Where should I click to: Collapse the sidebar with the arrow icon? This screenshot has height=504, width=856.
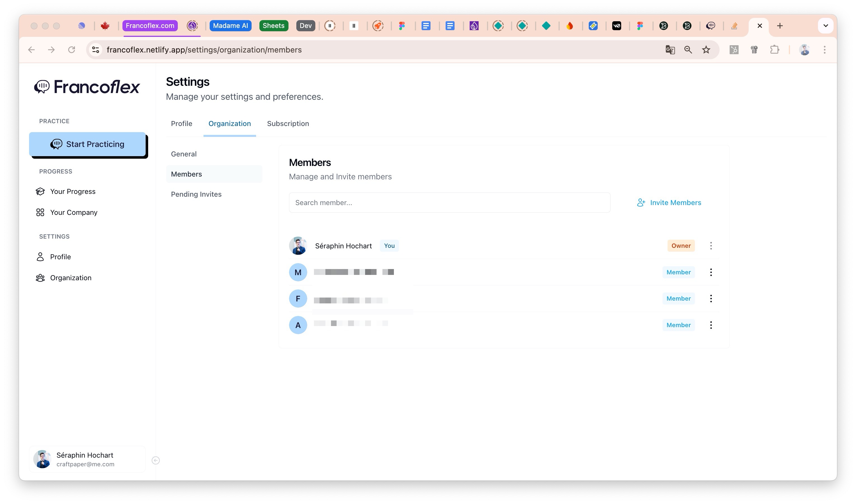[x=156, y=460]
